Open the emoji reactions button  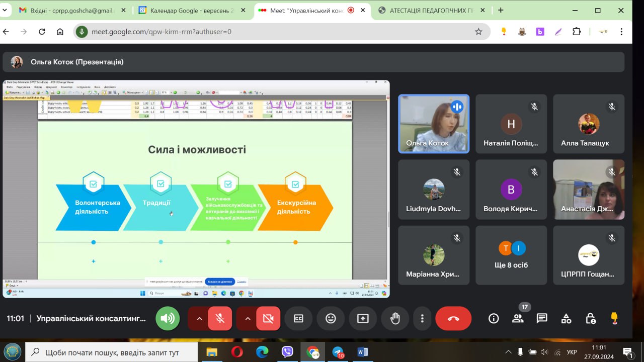pos(331,318)
